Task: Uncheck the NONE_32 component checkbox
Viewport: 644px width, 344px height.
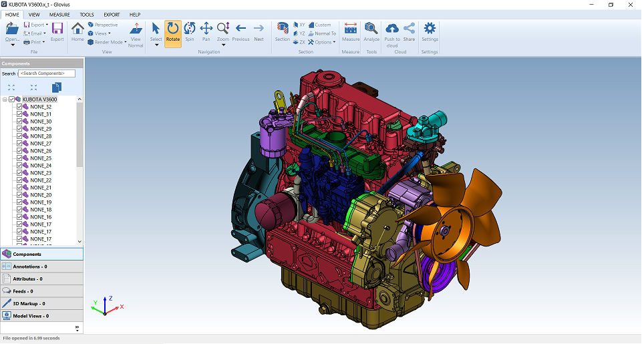Action: [19, 107]
